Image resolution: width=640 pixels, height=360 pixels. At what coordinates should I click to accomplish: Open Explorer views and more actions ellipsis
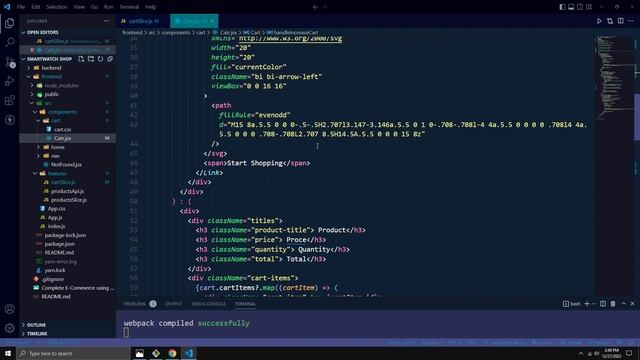[x=107, y=21]
